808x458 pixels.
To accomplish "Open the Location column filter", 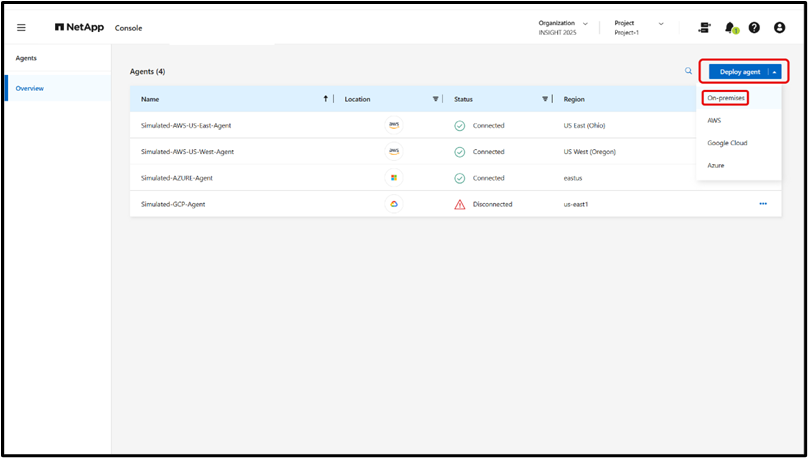I will (x=435, y=99).
